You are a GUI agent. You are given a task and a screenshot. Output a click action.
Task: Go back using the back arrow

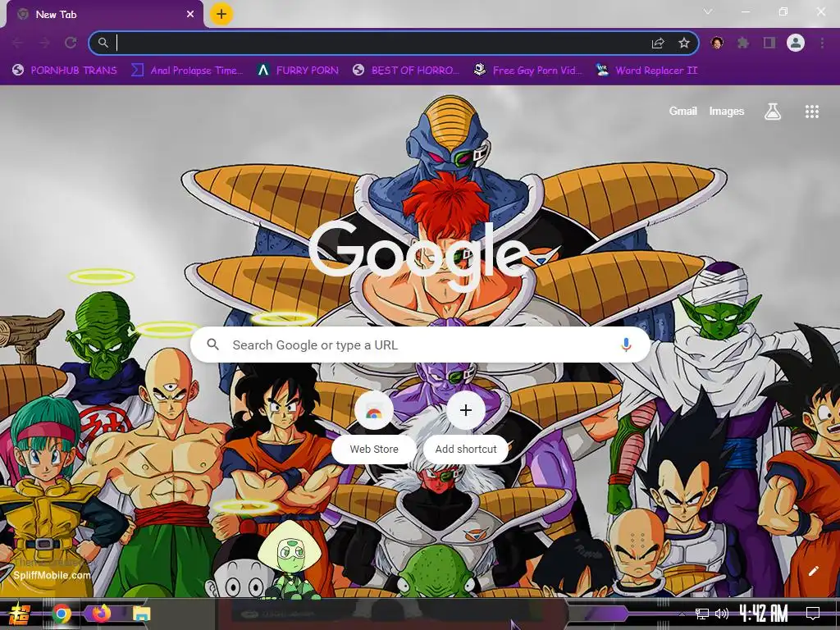tap(18, 43)
